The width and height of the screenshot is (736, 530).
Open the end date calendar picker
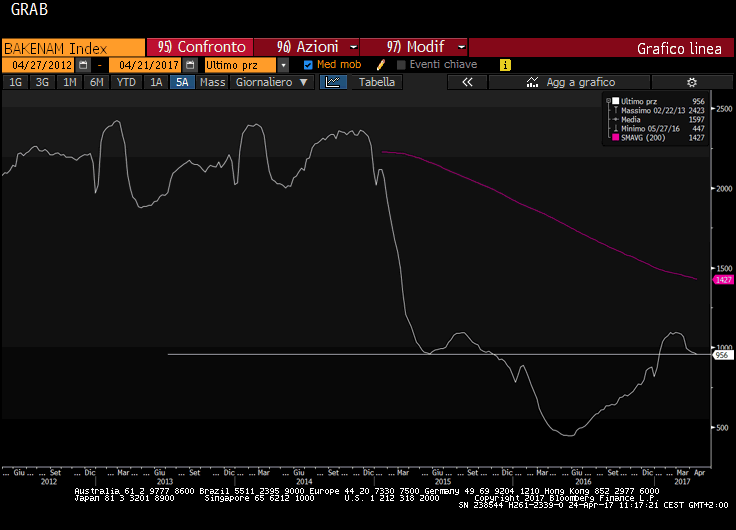(x=190, y=65)
